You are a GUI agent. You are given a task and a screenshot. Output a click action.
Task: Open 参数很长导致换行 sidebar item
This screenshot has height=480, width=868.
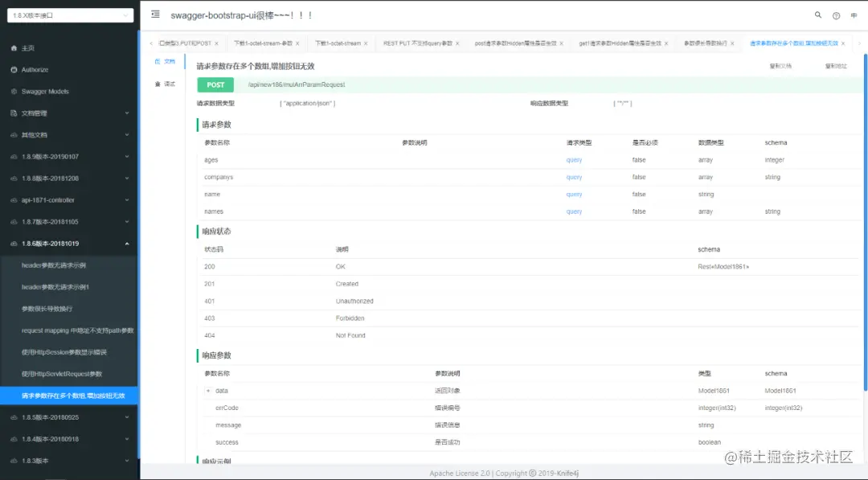pos(69,309)
